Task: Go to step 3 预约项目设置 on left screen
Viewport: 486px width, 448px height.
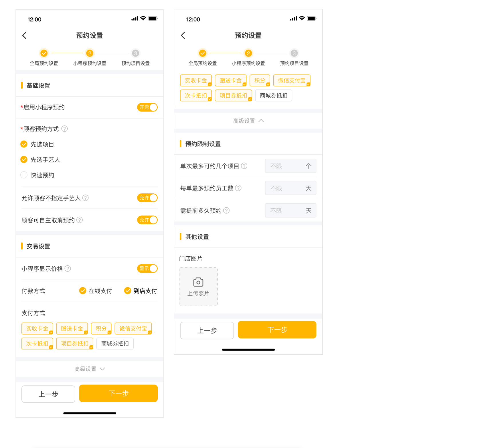Action: click(135, 54)
